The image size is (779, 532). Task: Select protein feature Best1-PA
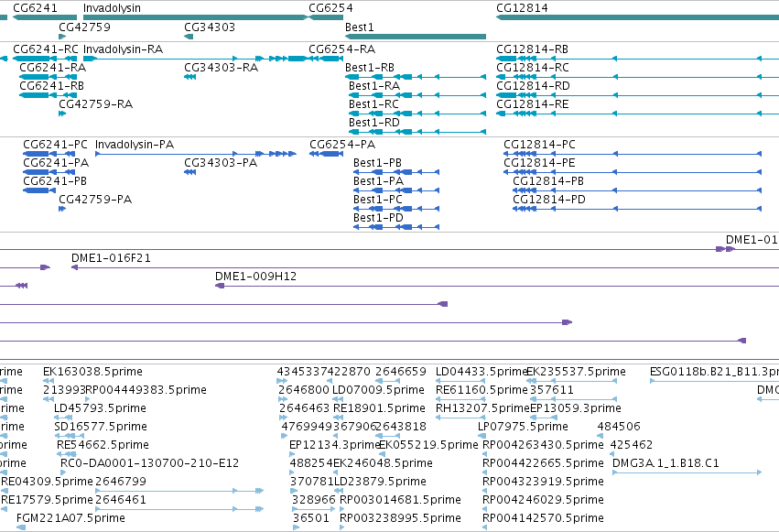tap(378, 180)
